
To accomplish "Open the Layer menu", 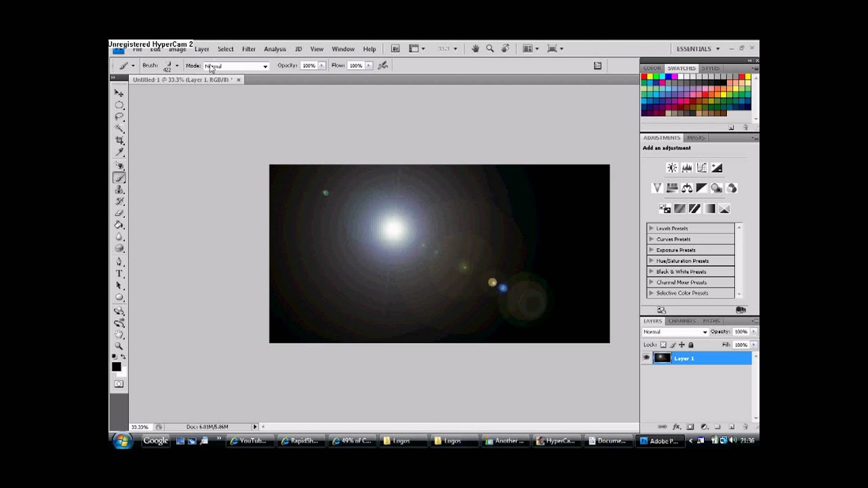I will 201,49.
